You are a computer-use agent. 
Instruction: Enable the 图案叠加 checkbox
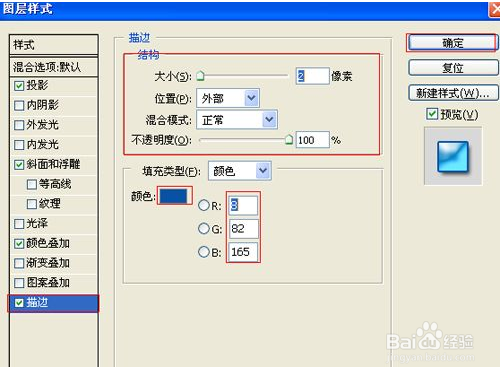19,283
